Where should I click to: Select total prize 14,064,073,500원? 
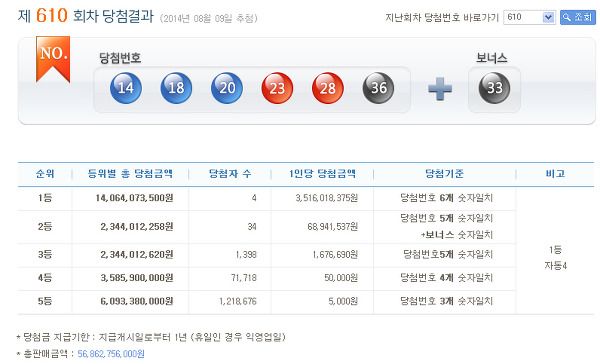point(134,198)
